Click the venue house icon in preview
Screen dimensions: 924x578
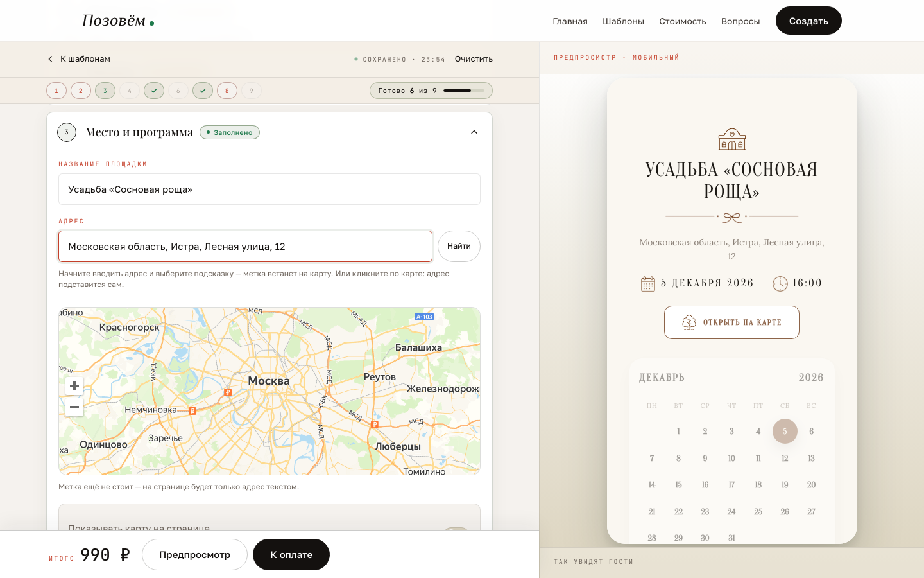tap(732, 139)
